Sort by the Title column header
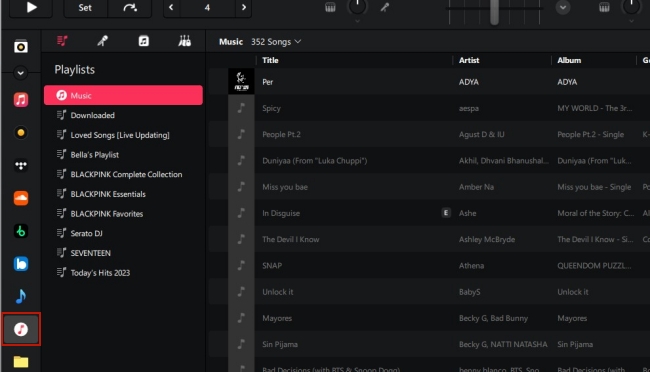The width and height of the screenshot is (650, 372). pyautogui.click(x=270, y=60)
